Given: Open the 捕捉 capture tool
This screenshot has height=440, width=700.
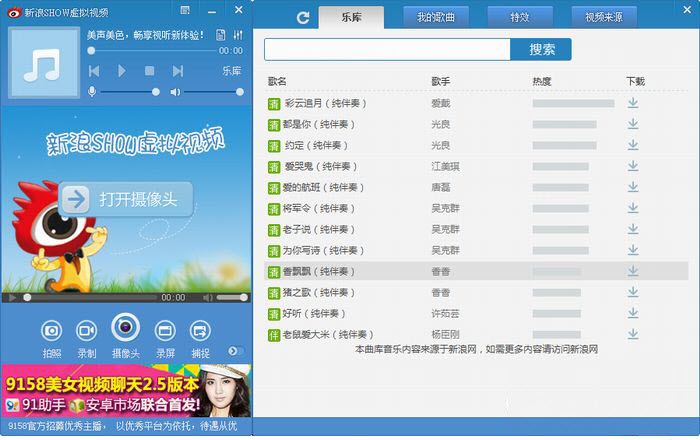Looking at the screenshot, I should (x=200, y=331).
